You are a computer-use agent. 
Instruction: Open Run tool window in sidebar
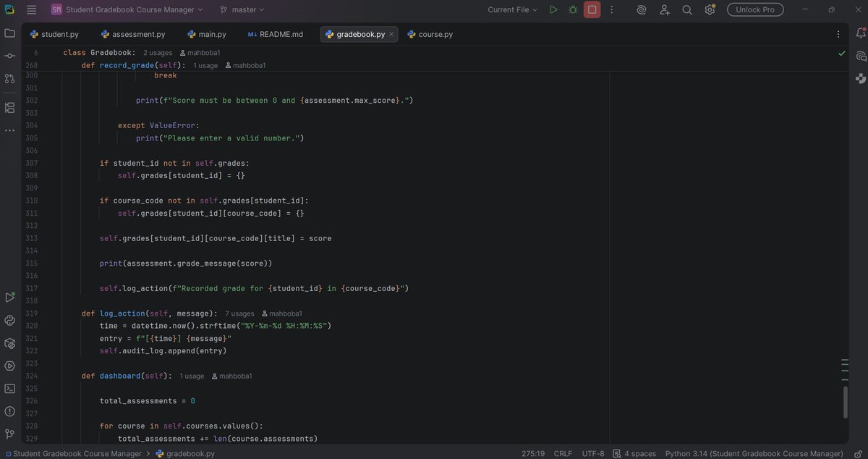[x=9, y=298]
